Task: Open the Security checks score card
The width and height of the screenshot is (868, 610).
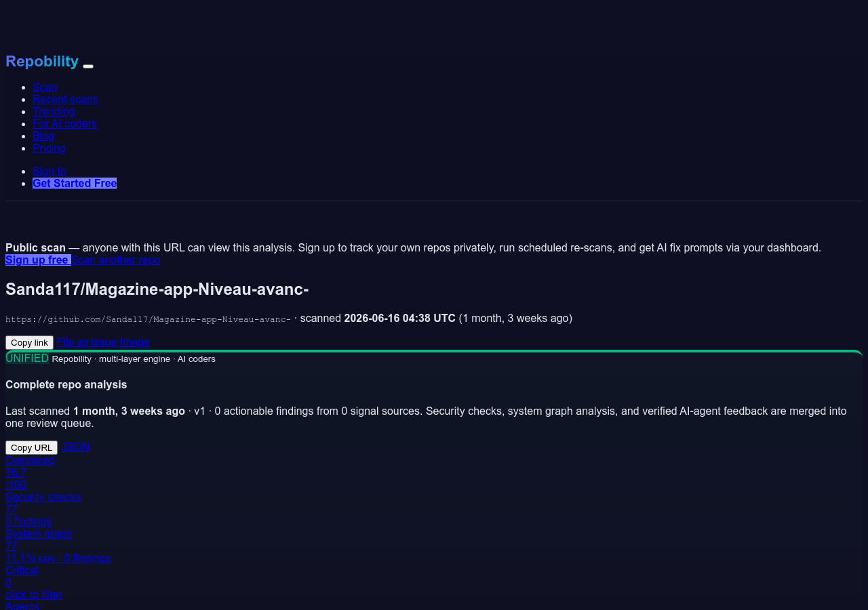Action: pyautogui.click(x=43, y=509)
